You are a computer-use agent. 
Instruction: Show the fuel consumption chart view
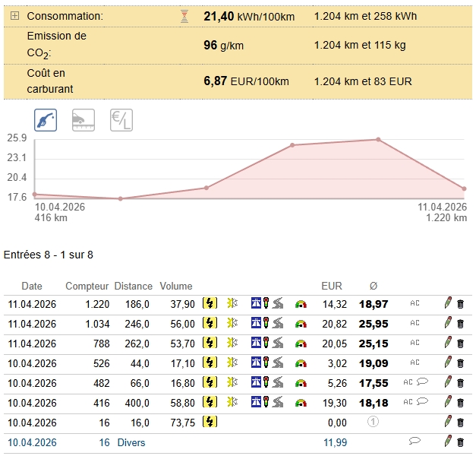tap(46, 119)
